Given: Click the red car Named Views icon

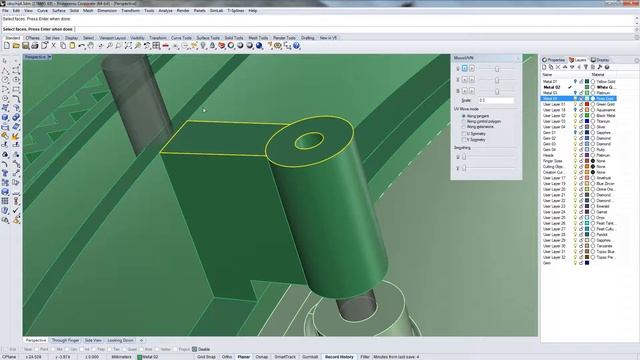Looking at the screenshot, I should (166, 46).
